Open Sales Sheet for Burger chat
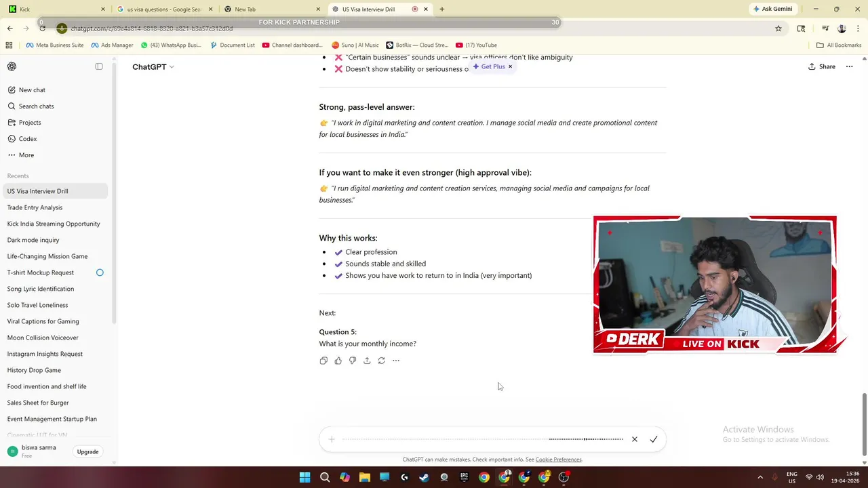 coord(55,403)
